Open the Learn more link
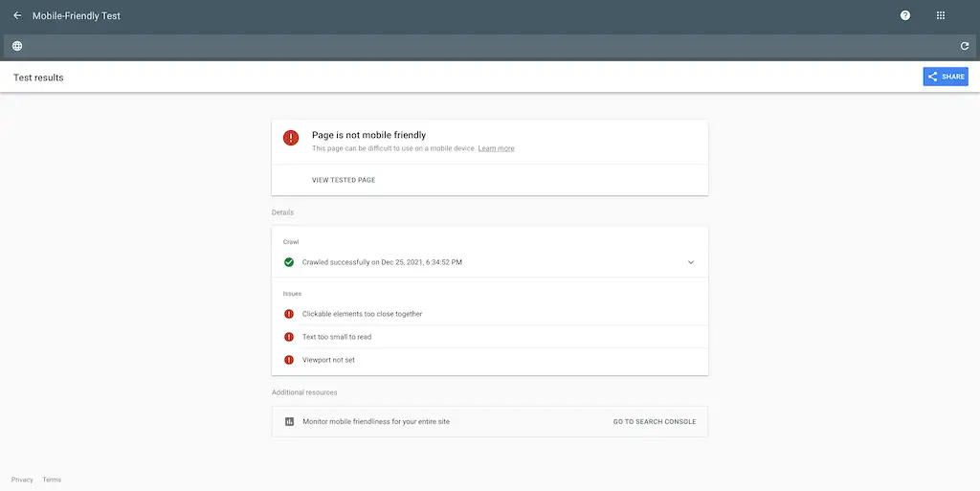Image resolution: width=980 pixels, height=491 pixels. pos(496,148)
